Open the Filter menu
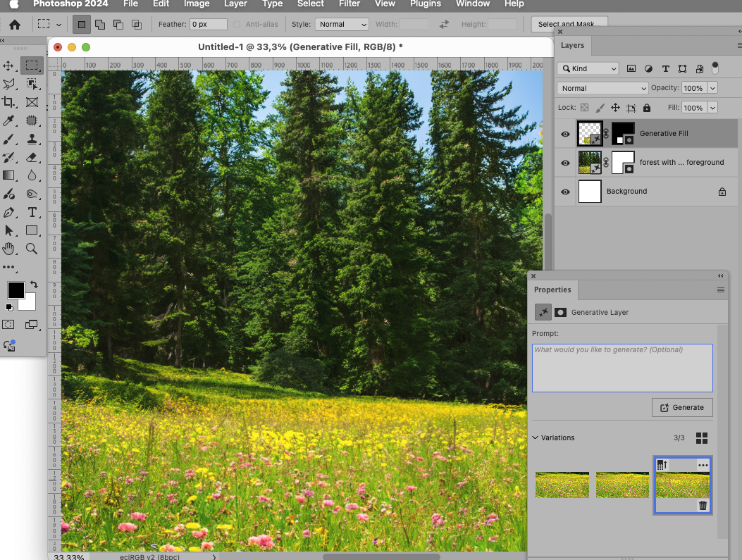This screenshot has width=742, height=560. pyautogui.click(x=350, y=4)
